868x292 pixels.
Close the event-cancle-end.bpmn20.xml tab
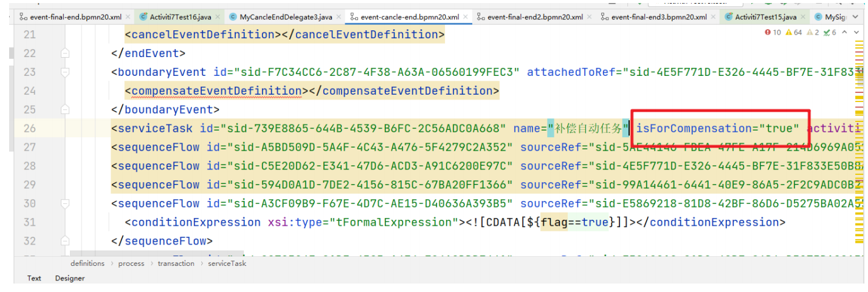point(467,18)
